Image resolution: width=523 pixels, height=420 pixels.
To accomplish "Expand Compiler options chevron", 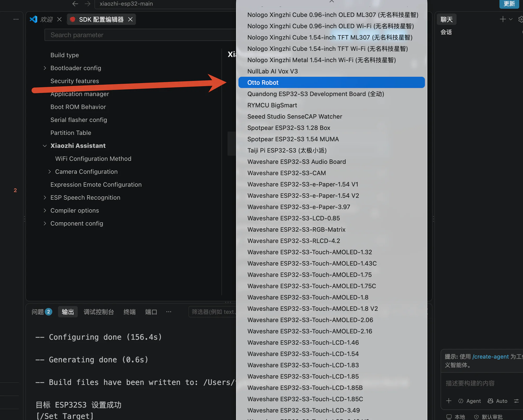I will coord(45,210).
